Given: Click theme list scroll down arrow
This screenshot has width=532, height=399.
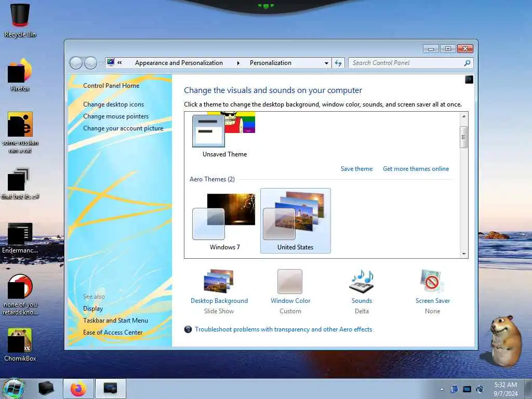Looking at the screenshot, I should click(464, 254).
